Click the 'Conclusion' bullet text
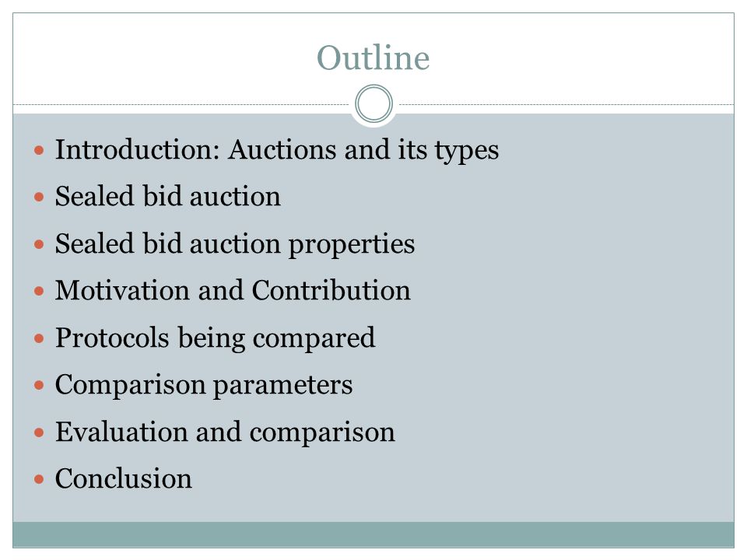The height and width of the screenshot is (560, 747). [124, 478]
